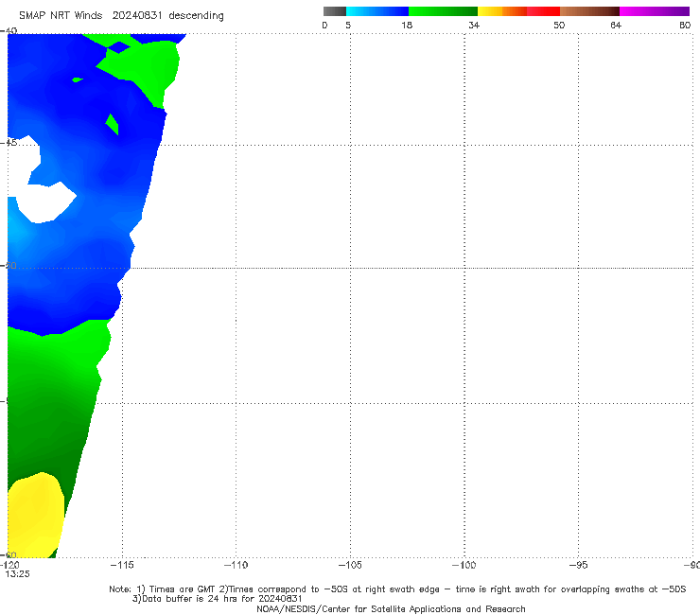This screenshot has width=700, height=615.
Task: Click the NOAA/NESDIS credit line
Action: click(x=391, y=608)
